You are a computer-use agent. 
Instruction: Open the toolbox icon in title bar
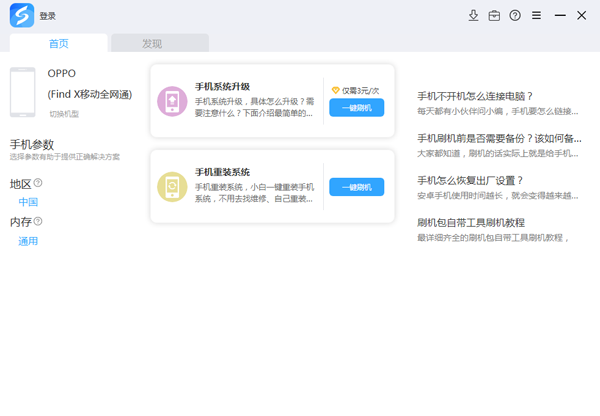point(494,16)
